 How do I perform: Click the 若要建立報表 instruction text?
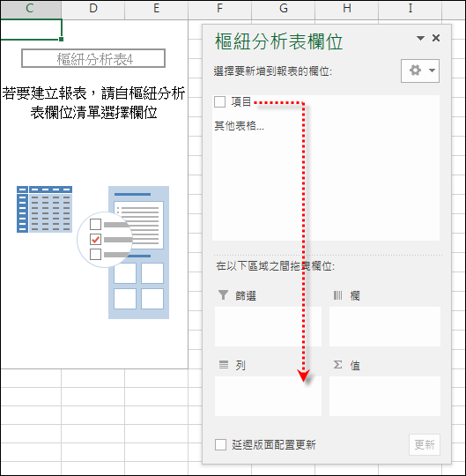93,102
